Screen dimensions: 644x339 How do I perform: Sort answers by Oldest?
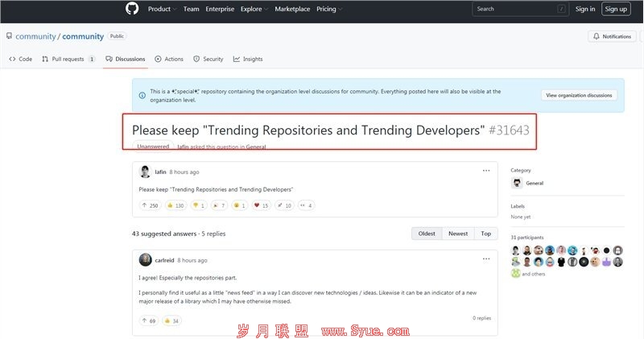click(x=427, y=234)
